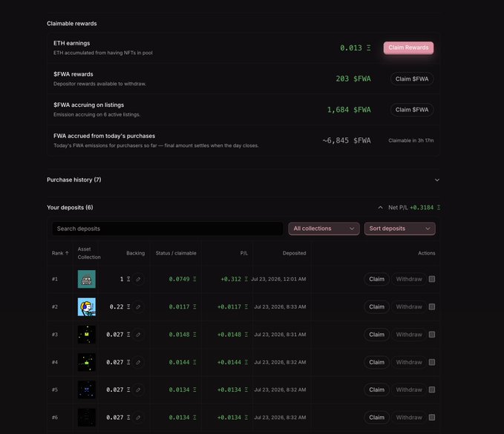This screenshot has width=504, height=434.
Task: Claim earnings for deposit #1
Action: coord(376,279)
